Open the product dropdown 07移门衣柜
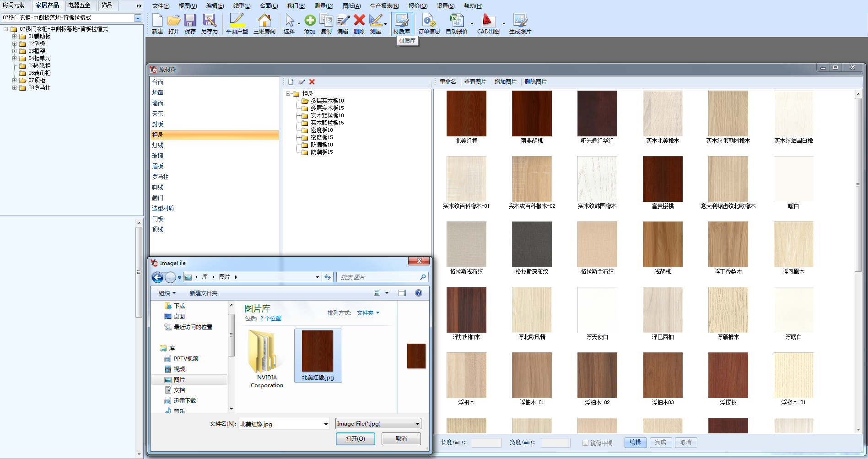868x459 pixels. click(x=138, y=18)
